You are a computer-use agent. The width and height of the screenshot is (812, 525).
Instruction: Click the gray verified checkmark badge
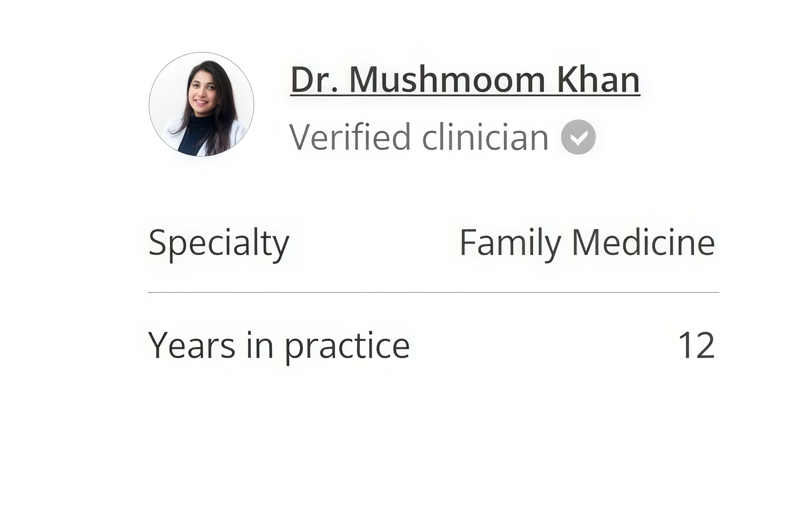coord(578,137)
